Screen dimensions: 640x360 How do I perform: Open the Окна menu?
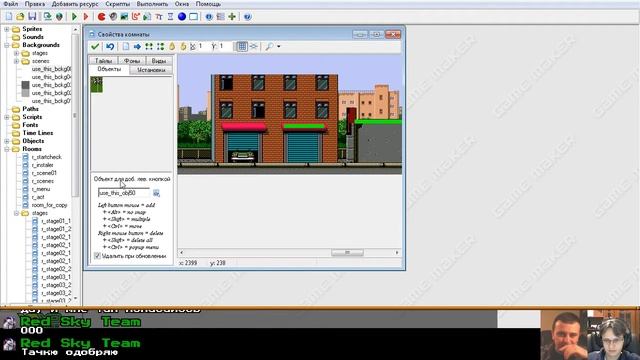(182, 4)
